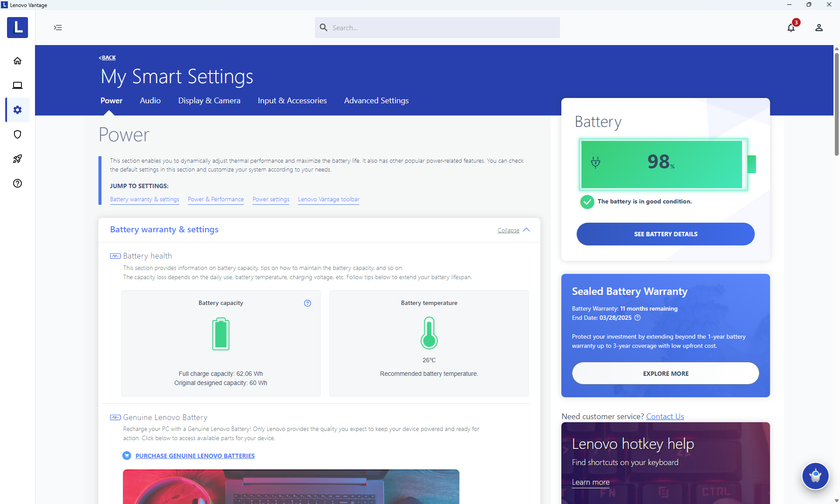Screen dimensions: 840x504
Task: Click warranty End Date info icon
Action: [x=637, y=318]
